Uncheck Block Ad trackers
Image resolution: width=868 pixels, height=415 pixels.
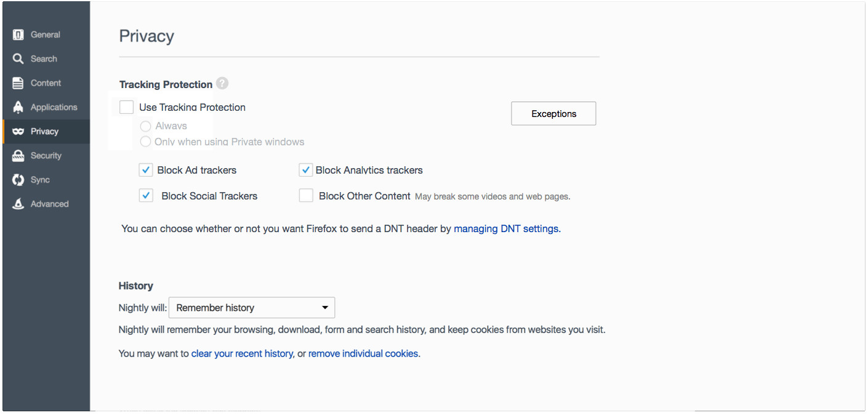pyautogui.click(x=146, y=170)
